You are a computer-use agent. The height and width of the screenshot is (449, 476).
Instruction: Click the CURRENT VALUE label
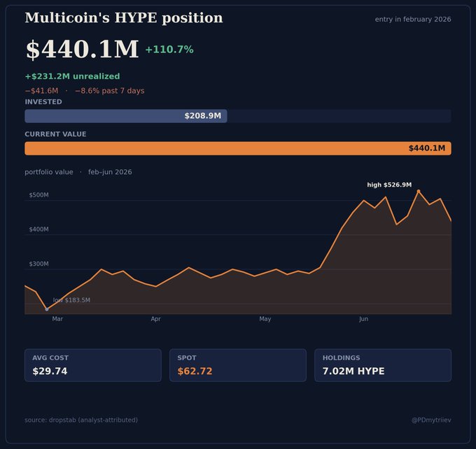point(55,134)
